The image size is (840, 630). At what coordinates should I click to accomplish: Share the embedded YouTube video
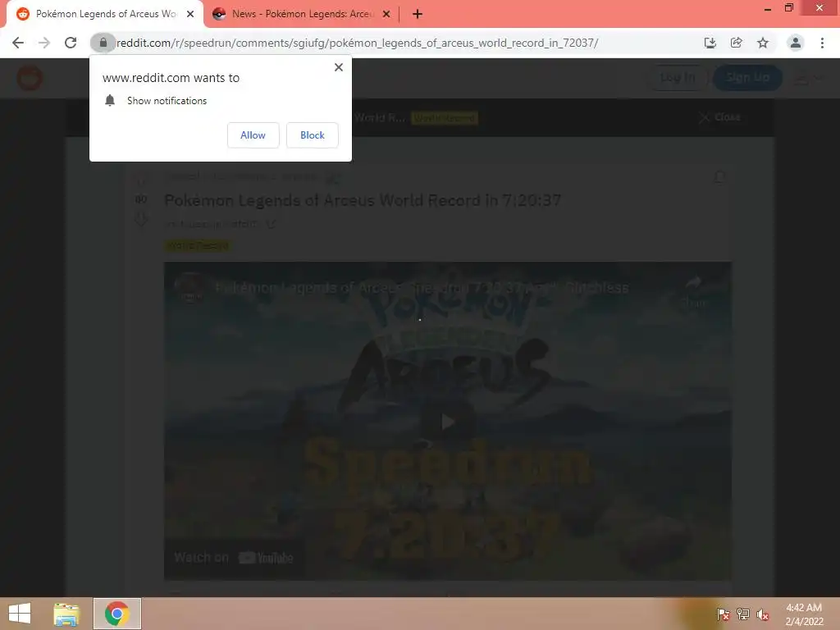[693, 291]
